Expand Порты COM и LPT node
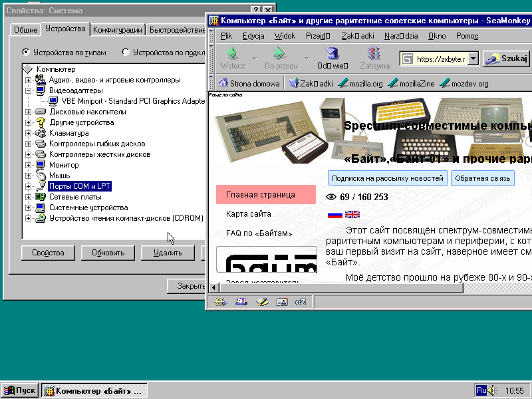The height and width of the screenshot is (399, 532). pyautogui.click(x=28, y=186)
